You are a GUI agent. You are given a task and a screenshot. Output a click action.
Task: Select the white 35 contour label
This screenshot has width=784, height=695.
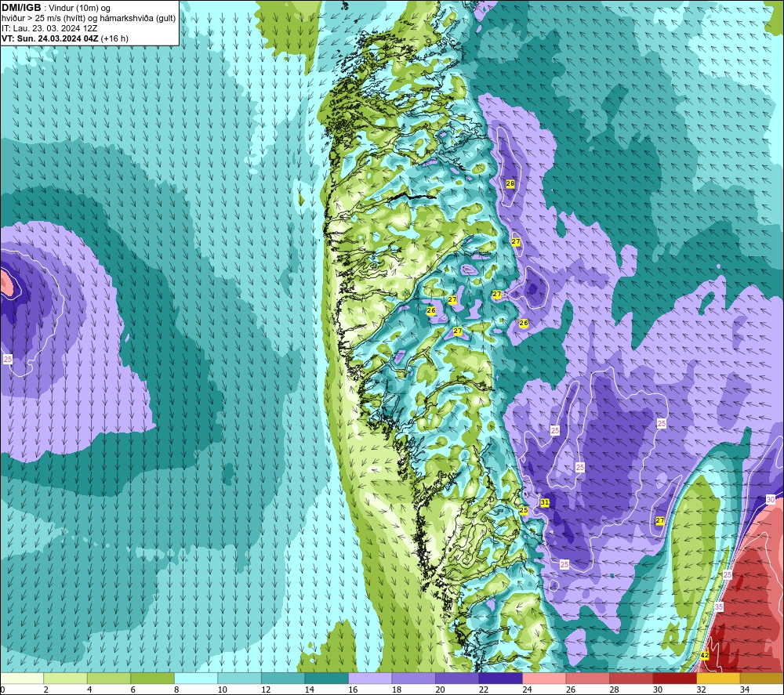coord(719,606)
